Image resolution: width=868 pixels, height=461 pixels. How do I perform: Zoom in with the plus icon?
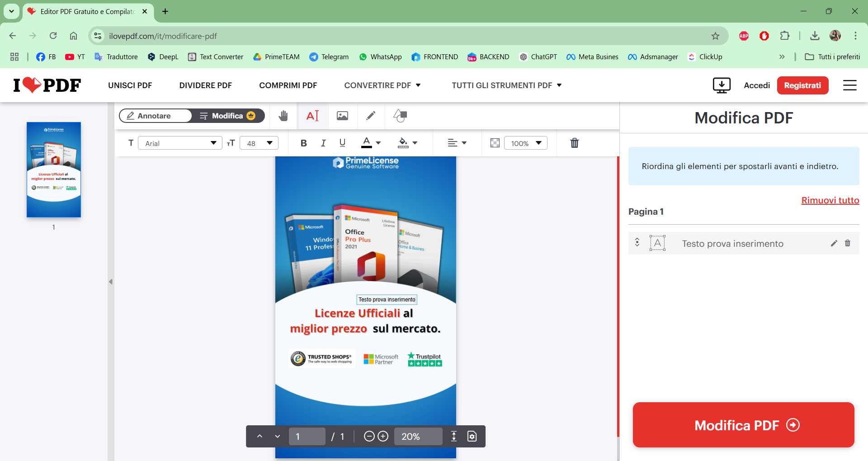tap(383, 436)
